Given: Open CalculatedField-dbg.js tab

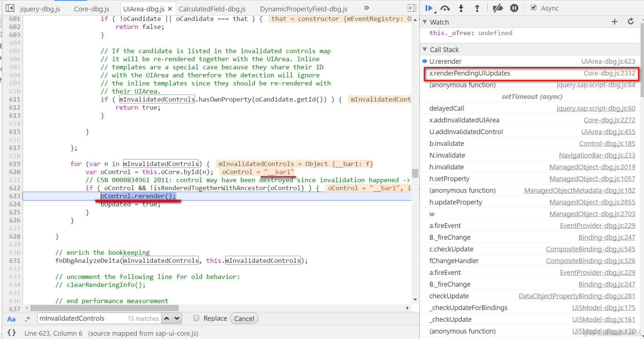Looking at the screenshot, I should 212,9.
